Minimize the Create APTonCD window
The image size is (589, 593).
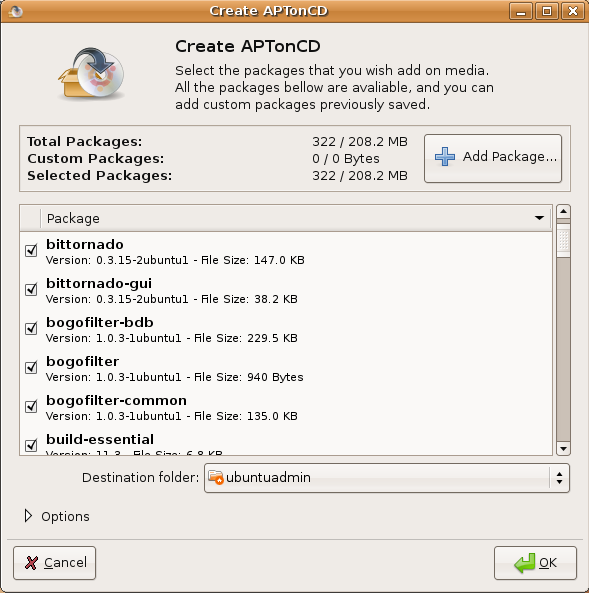(521, 11)
